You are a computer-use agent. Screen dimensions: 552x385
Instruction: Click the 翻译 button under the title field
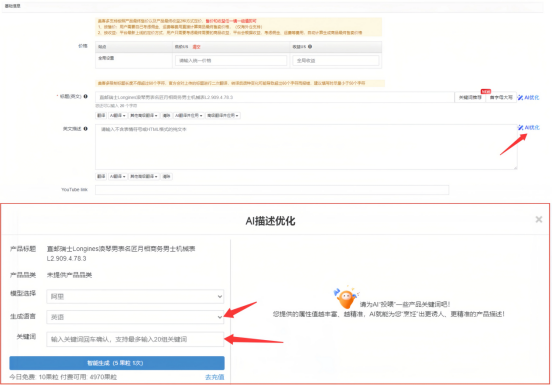101,115
